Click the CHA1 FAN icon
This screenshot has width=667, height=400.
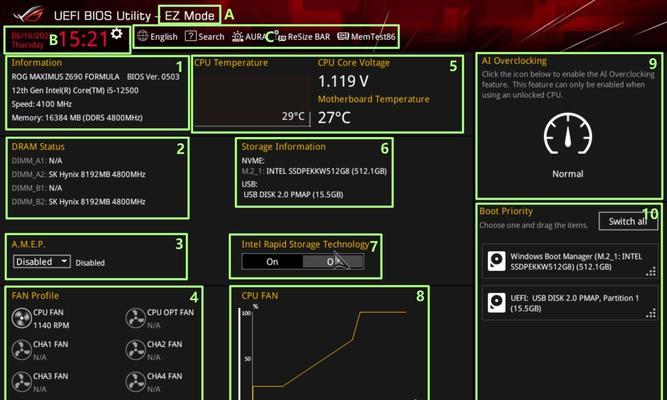coord(21,350)
